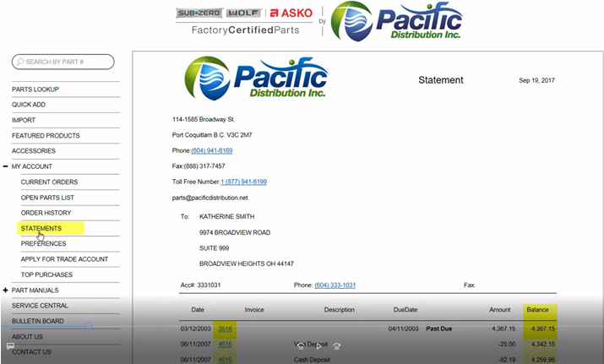The height and width of the screenshot is (364, 604).
Task: Click amount value -25.00
Action: (x=507, y=345)
